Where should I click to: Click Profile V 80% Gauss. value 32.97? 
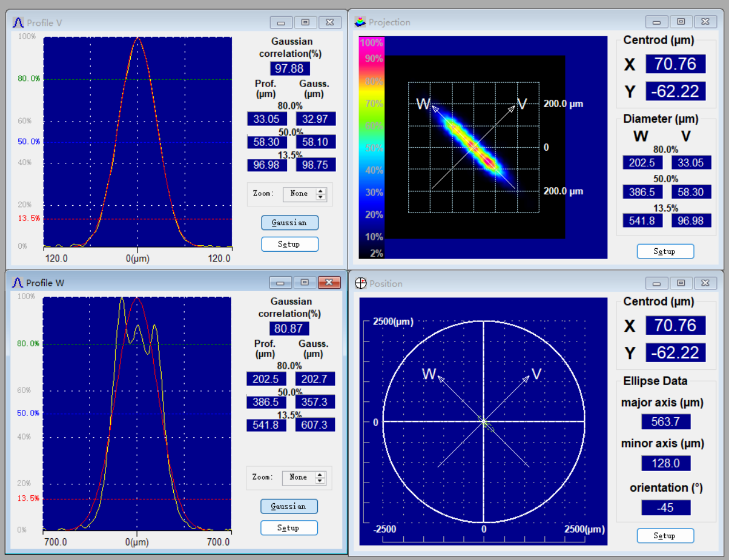click(x=315, y=119)
